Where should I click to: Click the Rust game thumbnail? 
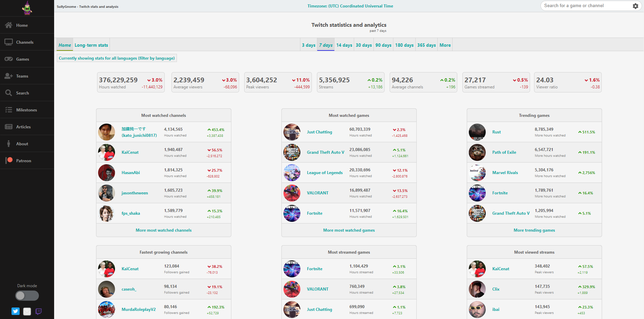477,132
